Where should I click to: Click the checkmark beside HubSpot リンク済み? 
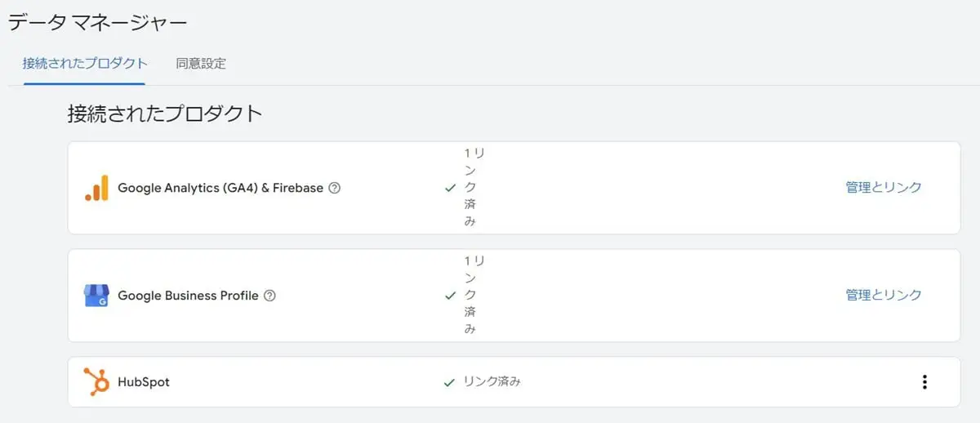448,381
